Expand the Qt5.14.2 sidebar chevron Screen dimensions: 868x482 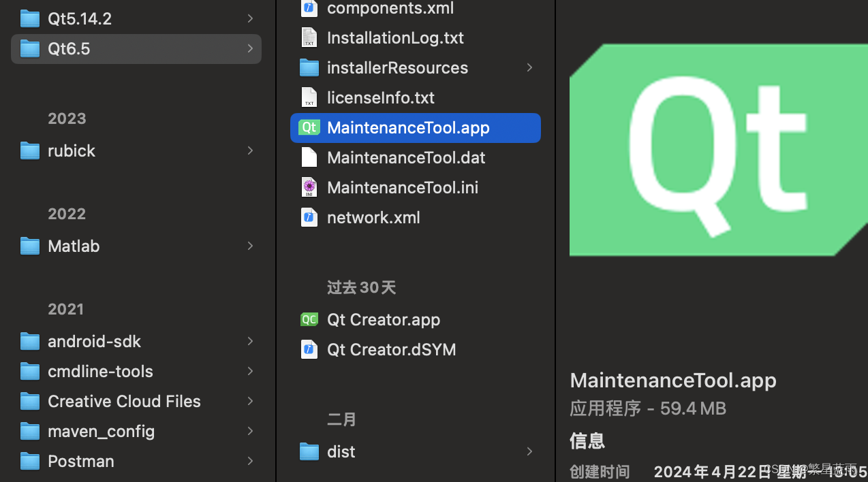(x=250, y=18)
